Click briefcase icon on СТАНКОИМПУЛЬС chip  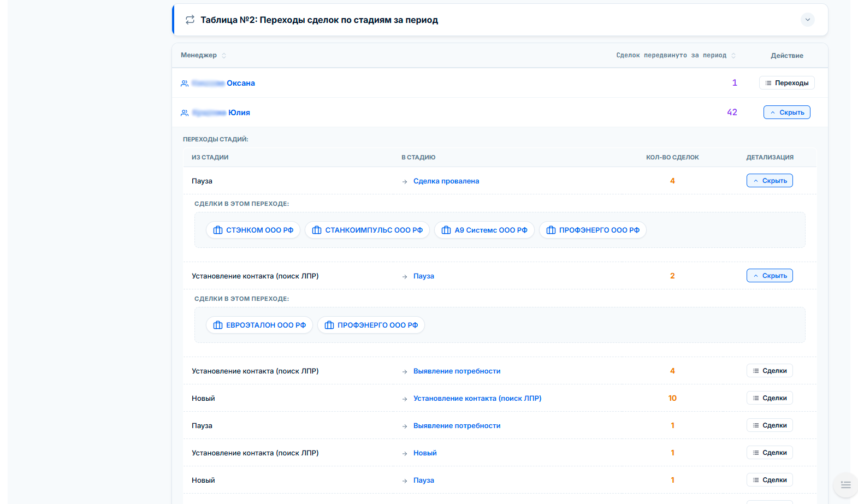[x=317, y=230]
